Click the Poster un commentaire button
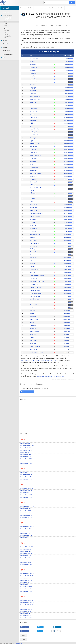Image resolution: width=76 pixels, height=644 pixels. (27, 392)
